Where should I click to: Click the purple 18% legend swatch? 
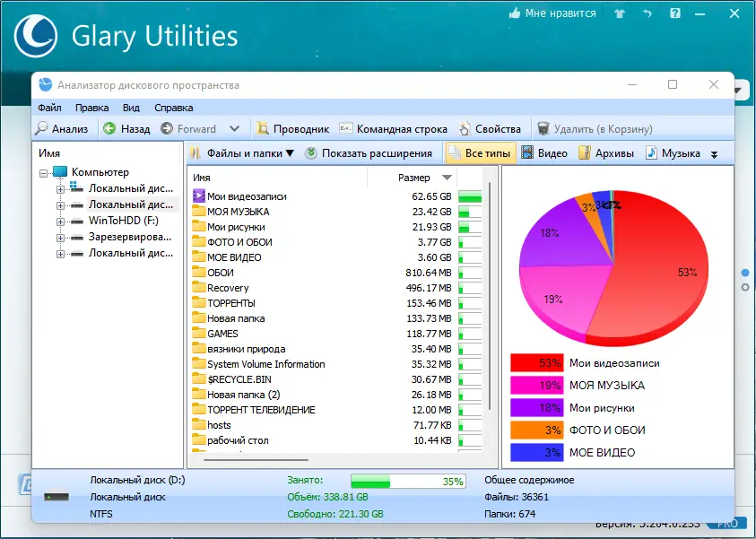coord(536,408)
